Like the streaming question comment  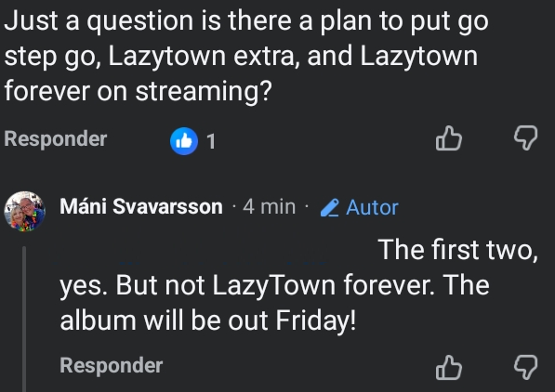449,138
